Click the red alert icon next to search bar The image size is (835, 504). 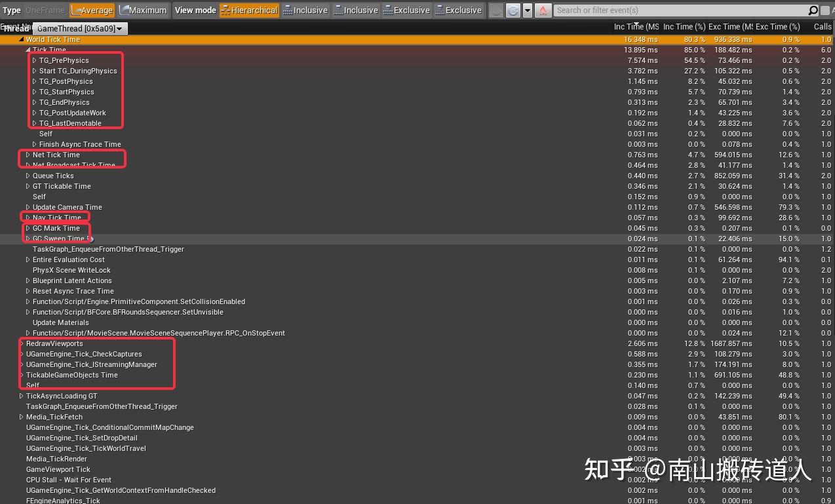[x=543, y=10]
